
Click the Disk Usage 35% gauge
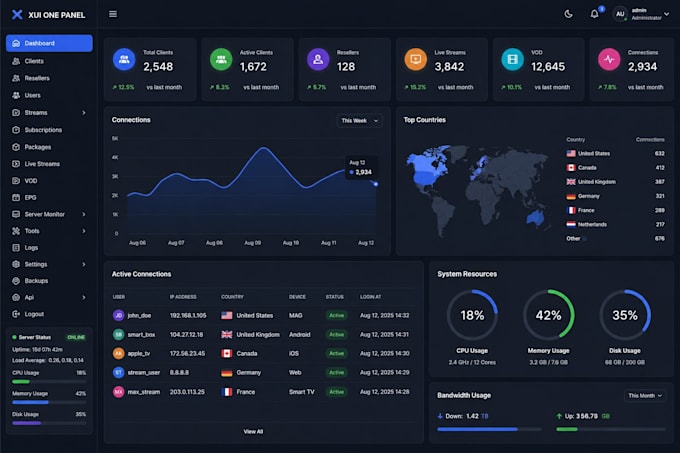pyautogui.click(x=625, y=315)
